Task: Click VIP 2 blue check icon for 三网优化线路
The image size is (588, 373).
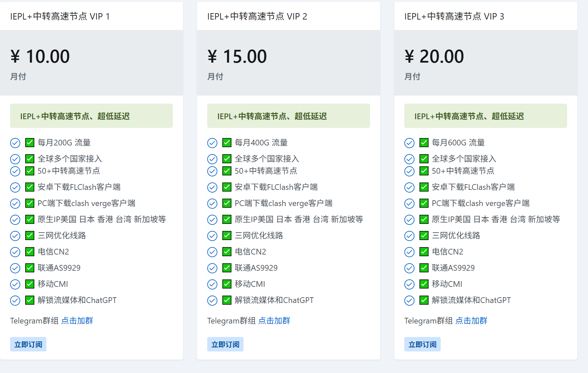Action: tap(212, 236)
